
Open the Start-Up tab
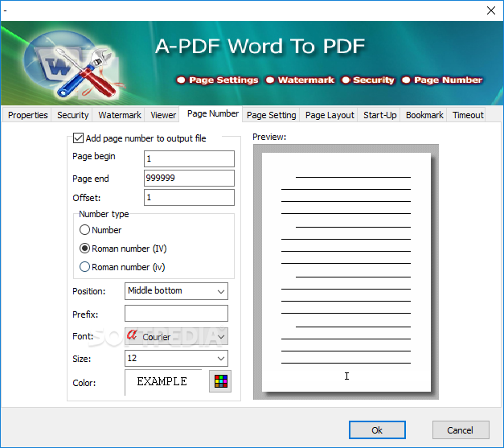pos(379,115)
